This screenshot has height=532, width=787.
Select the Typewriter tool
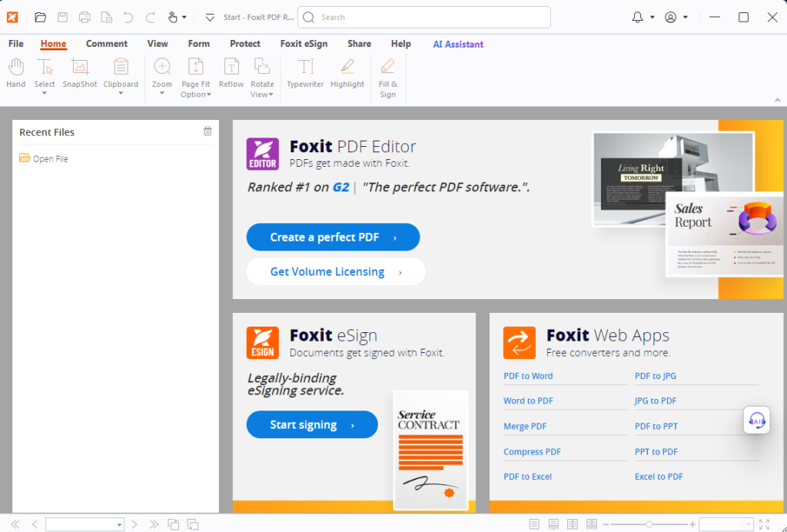coord(305,73)
